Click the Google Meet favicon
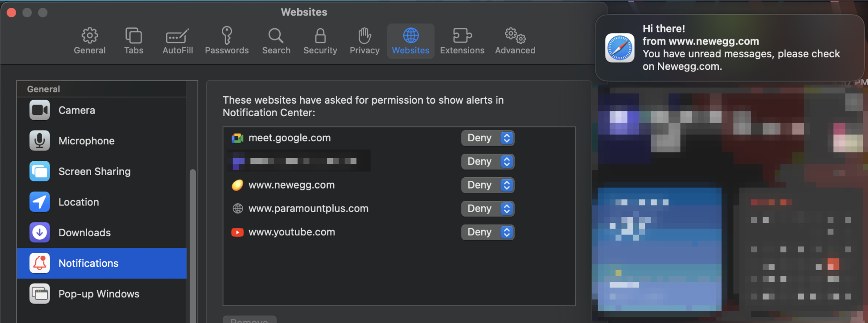Image resolution: width=868 pixels, height=323 pixels. pyautogui.click(x=237, y=138)
